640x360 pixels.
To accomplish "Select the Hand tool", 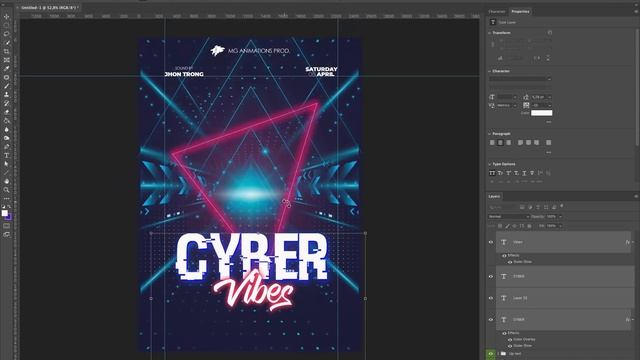I will pos(7,181).
